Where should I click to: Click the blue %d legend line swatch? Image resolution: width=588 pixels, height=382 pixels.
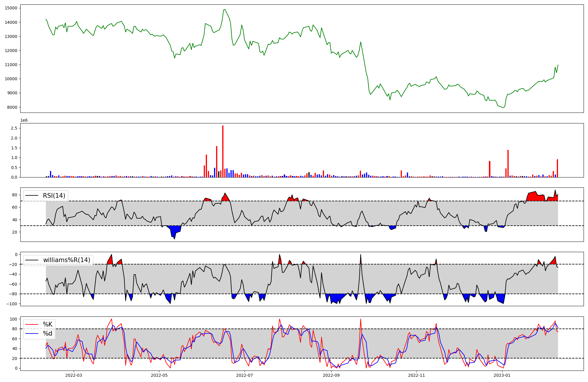[32, 334]
